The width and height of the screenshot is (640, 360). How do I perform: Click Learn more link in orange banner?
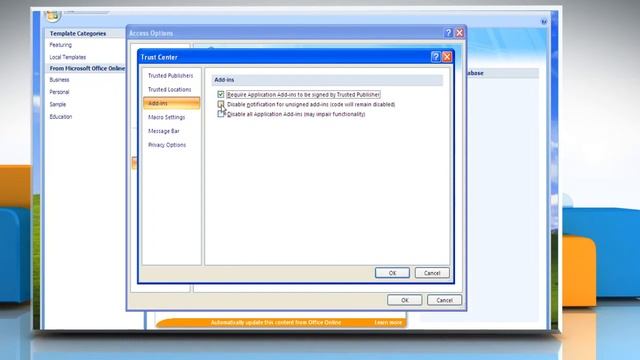point(388,322)
